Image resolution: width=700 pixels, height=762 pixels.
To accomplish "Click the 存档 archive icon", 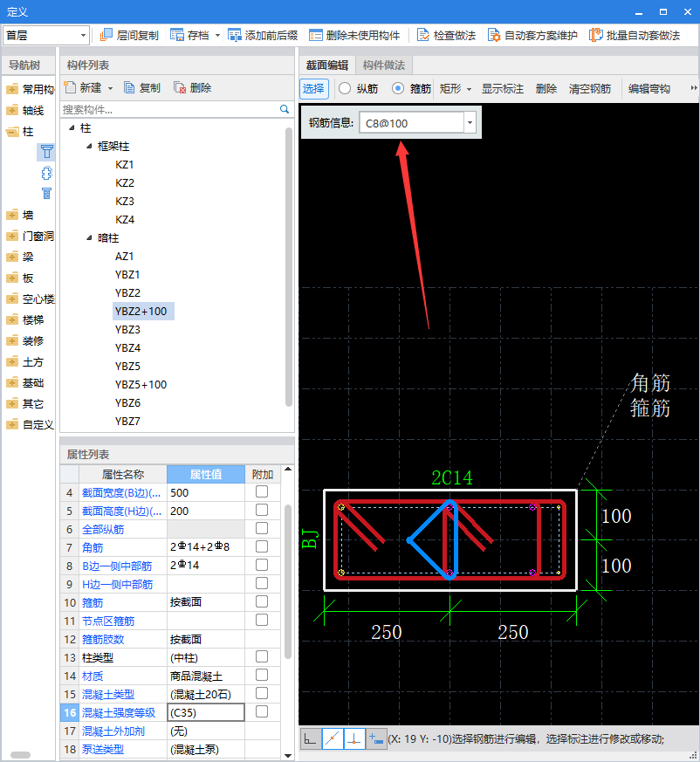I will tap(177, 35).
